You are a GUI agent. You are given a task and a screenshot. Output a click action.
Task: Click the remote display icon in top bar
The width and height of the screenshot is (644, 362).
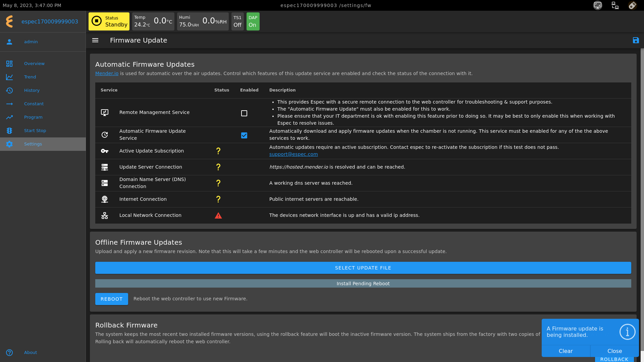(598, 5)
